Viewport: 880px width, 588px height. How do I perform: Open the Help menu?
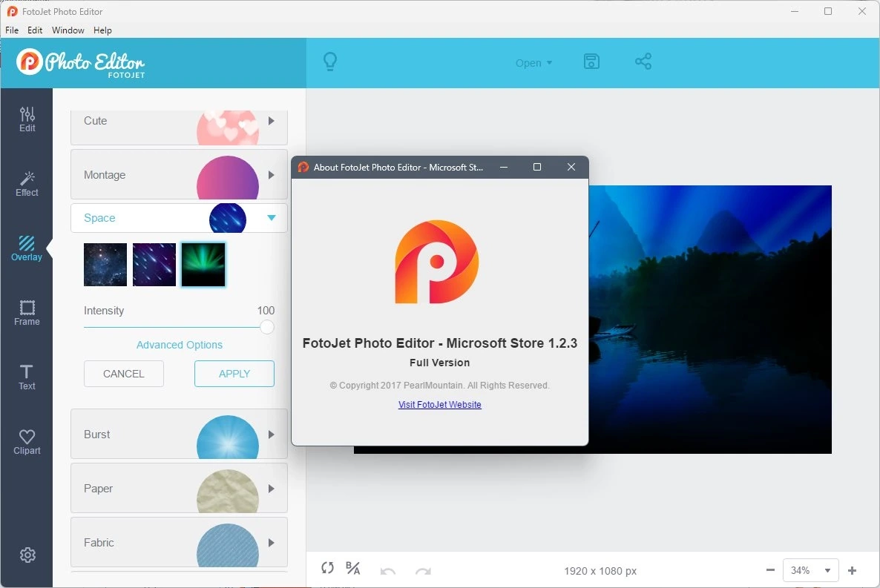pyautogui.click(x=102, y=30)
